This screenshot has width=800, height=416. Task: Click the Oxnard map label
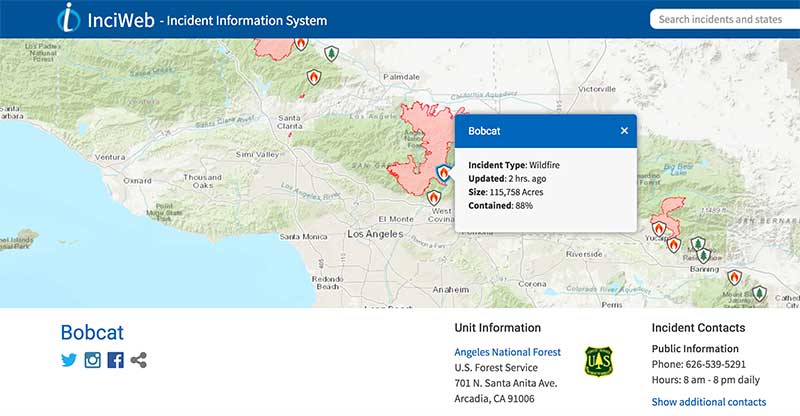coord(137,181)
